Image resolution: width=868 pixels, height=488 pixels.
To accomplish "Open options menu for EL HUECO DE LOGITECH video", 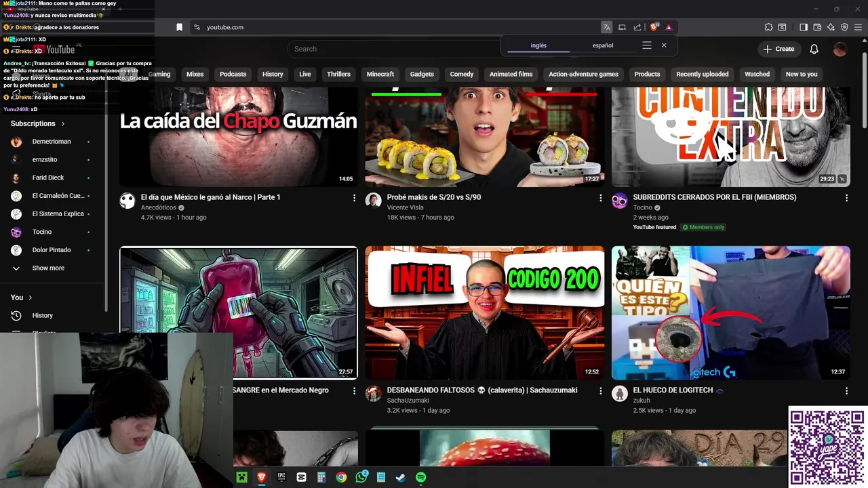I will point(846,391).
